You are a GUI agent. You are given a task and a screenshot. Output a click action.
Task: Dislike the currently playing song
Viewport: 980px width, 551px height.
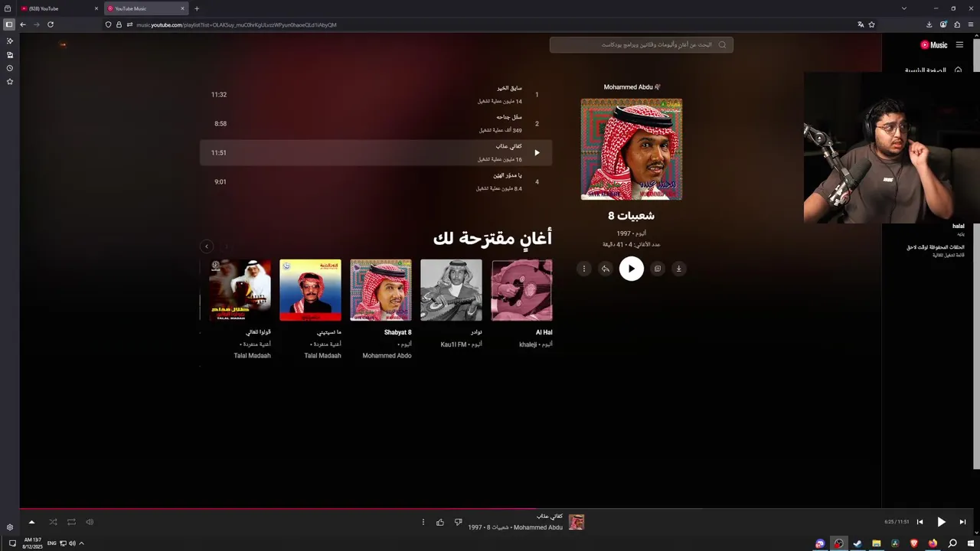coord(458,522)
